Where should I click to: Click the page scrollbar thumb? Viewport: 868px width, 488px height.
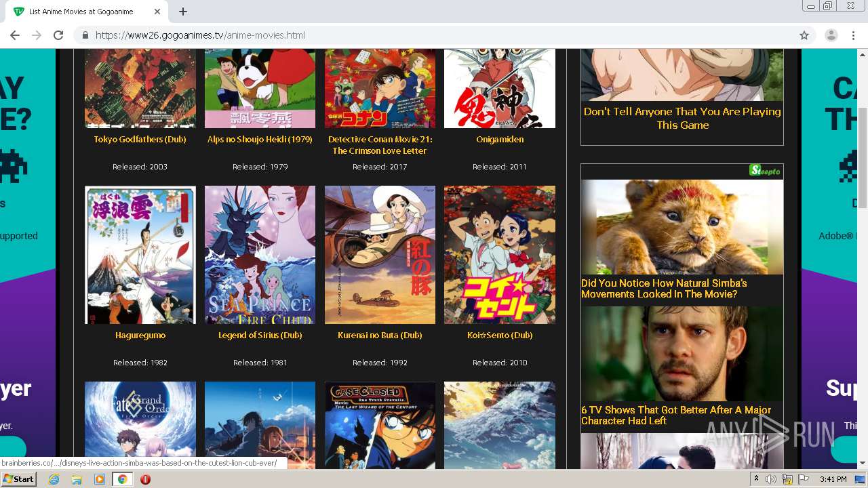tap(863, 157)
